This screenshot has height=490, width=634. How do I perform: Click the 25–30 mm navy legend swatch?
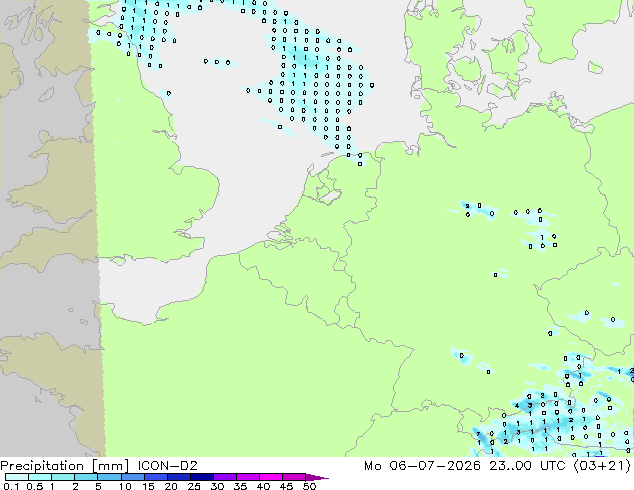[202, 477]
